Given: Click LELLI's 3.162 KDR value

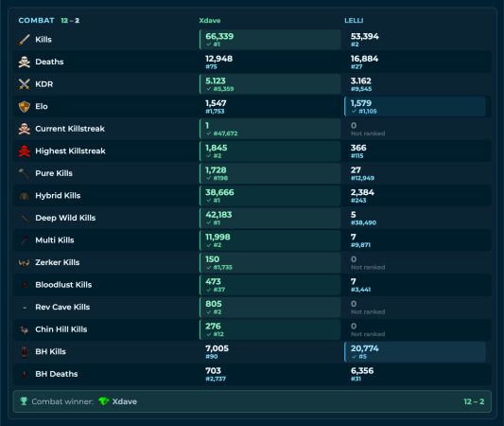Looking at the screenshot, I should click(x=360, y=81).
